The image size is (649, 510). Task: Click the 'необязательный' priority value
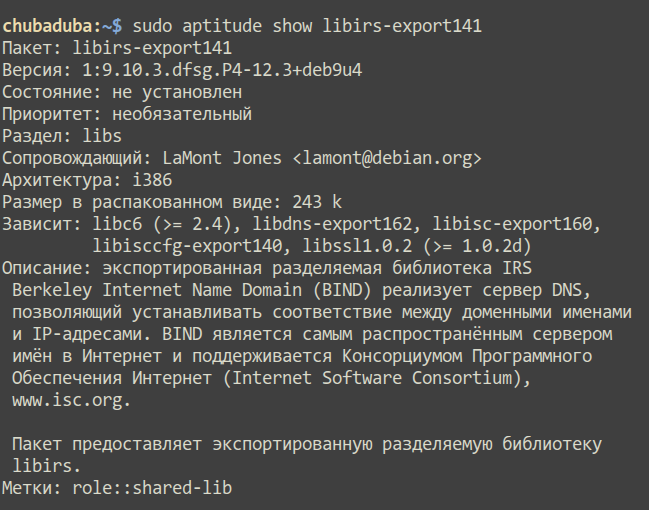[182, 114]
